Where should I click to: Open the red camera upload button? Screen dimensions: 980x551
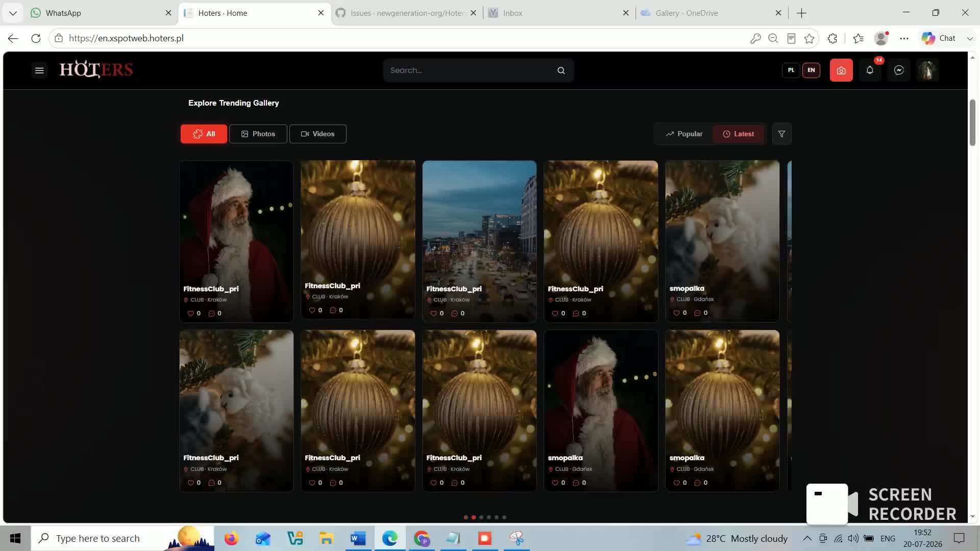pos(841,70)
